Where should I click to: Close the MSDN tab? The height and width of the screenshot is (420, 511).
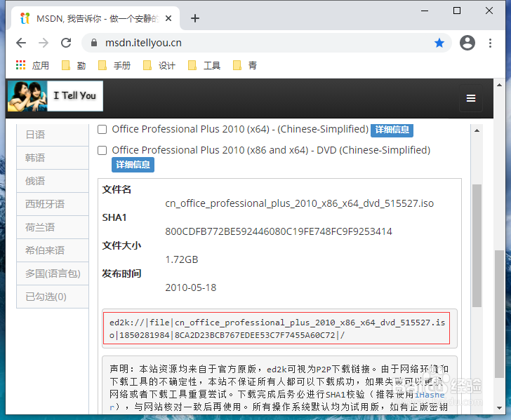[x=168, y=18]
